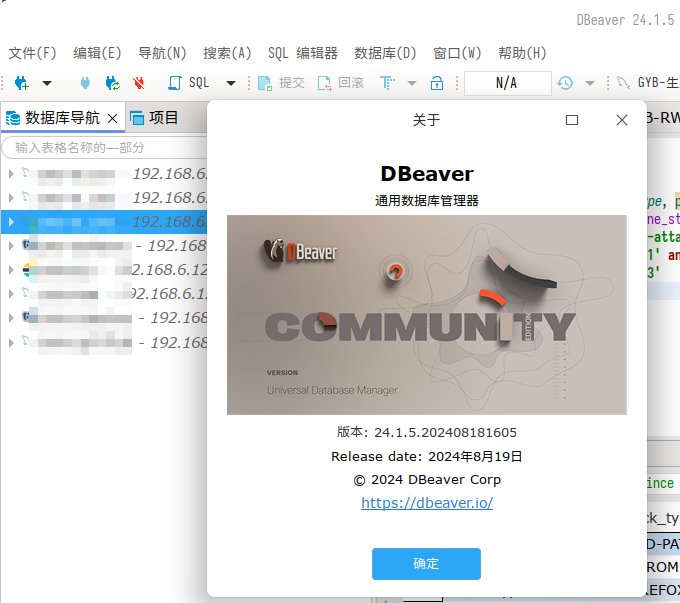
Task: Open the SQL button dropdown arrow
Action: (231, 83)
